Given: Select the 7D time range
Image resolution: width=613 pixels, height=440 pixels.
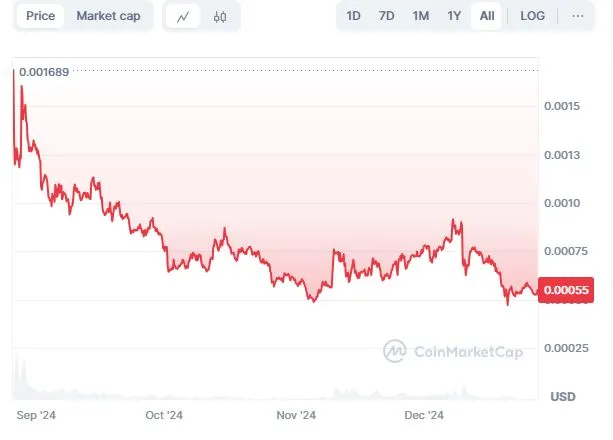Looking at the screenshot, I should tap(386, 16).
